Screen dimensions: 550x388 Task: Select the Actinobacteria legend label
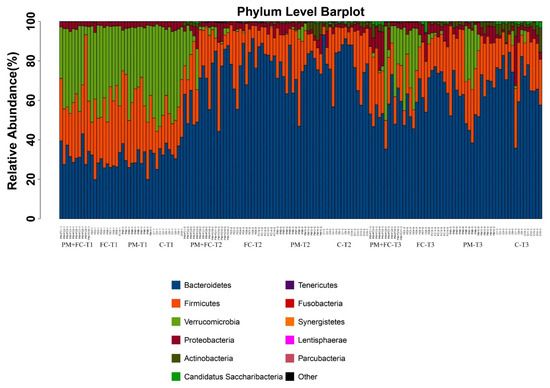tap(208, 358)
